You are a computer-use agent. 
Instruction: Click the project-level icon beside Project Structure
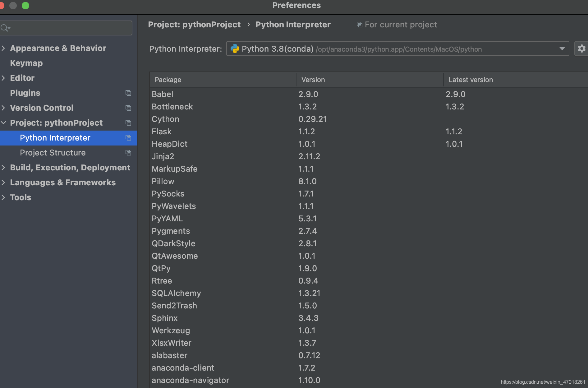(128, 153)
